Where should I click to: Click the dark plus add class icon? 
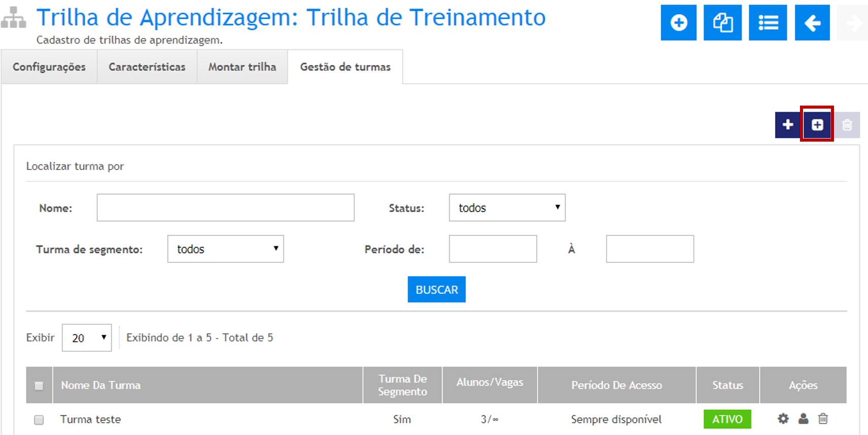(787, 125)
